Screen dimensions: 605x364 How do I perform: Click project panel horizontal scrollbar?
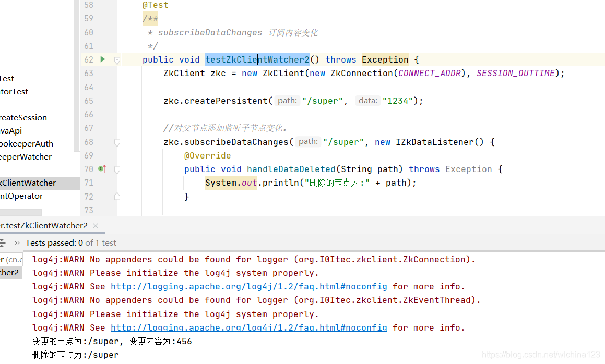(x=20, y=212)
